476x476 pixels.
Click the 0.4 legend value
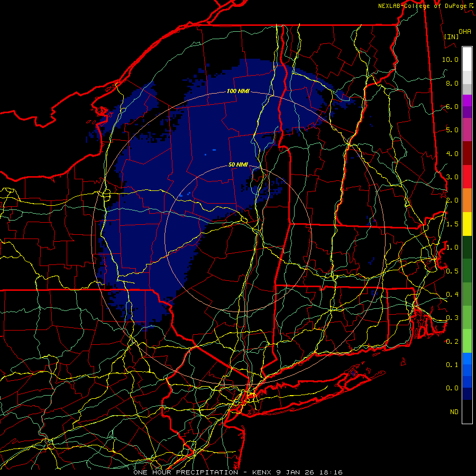[452, 294]
